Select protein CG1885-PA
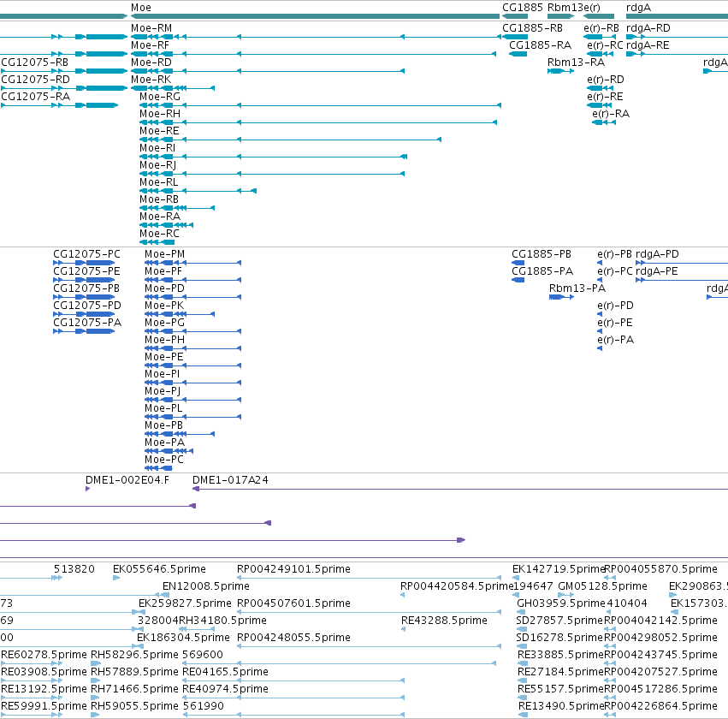 (x=542, y=271)
